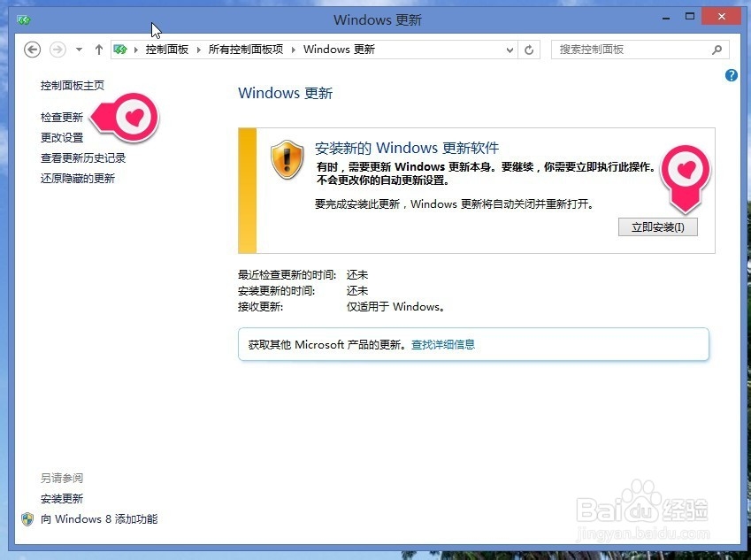Click the 安装新的 Windows 更新软件 heading
Image resolution: width=751 pixels, height=560 pixels.
(x=407, y=148)
